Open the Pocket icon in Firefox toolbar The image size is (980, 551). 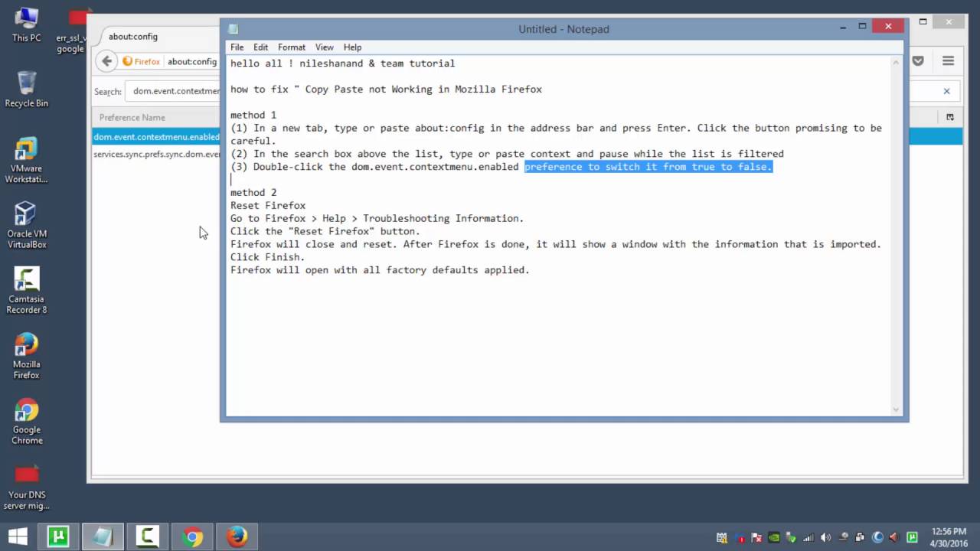point(918,61)
